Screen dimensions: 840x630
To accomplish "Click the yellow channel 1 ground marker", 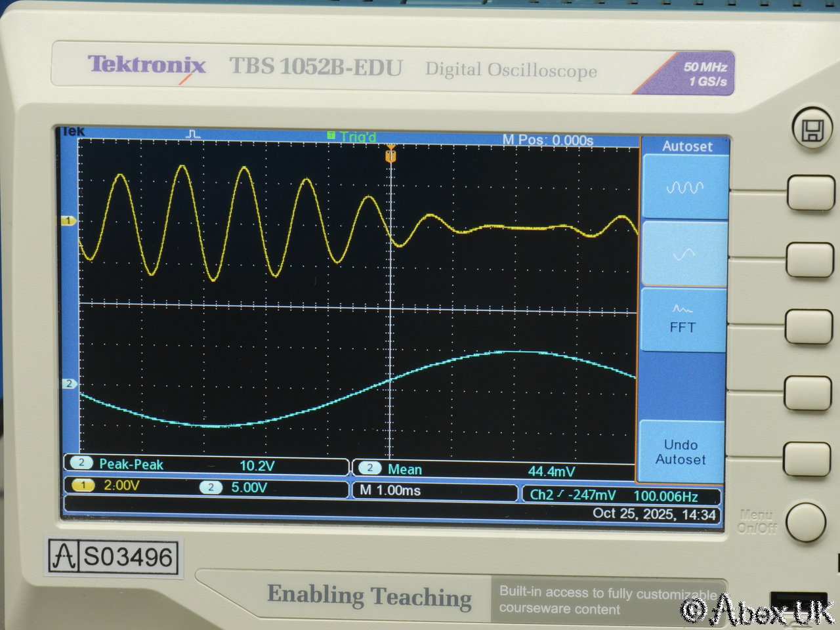I will [69, 221].
